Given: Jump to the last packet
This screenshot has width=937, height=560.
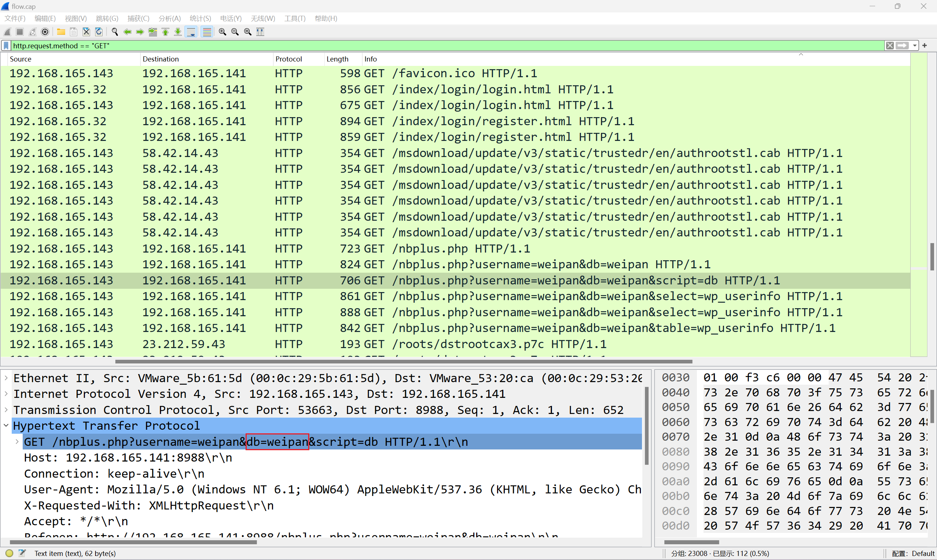Looking at the screenshot, I should coord(178,32).
